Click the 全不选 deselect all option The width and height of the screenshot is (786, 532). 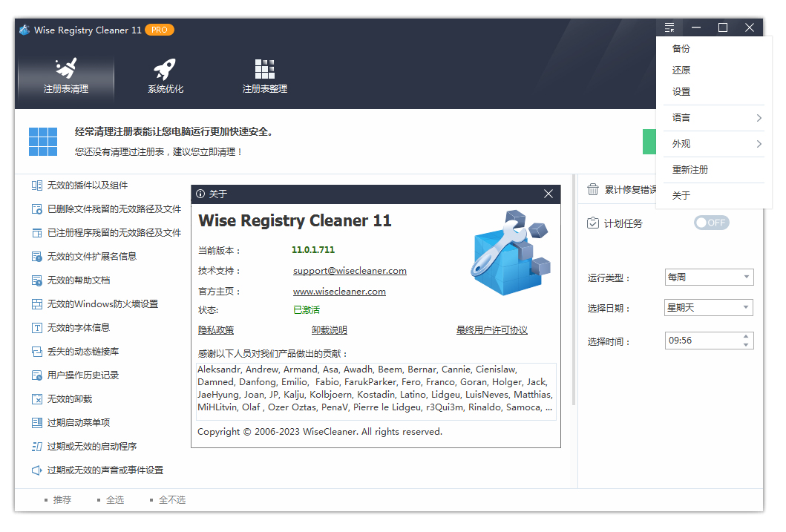point(168,500)
